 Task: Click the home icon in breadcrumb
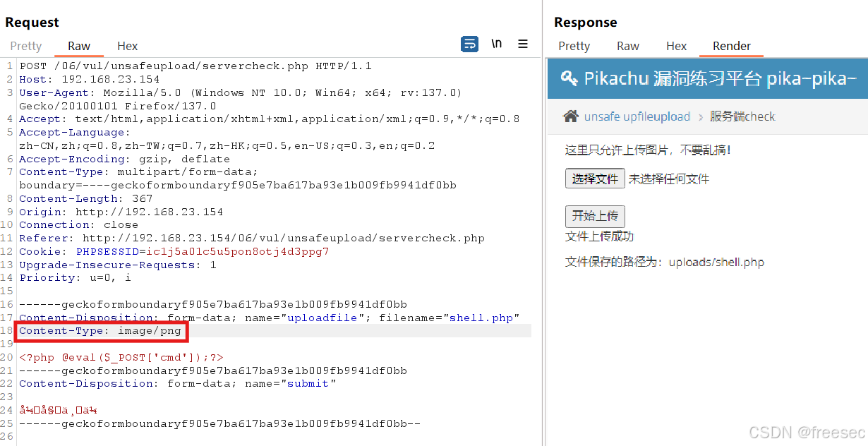tap(570, 116)
